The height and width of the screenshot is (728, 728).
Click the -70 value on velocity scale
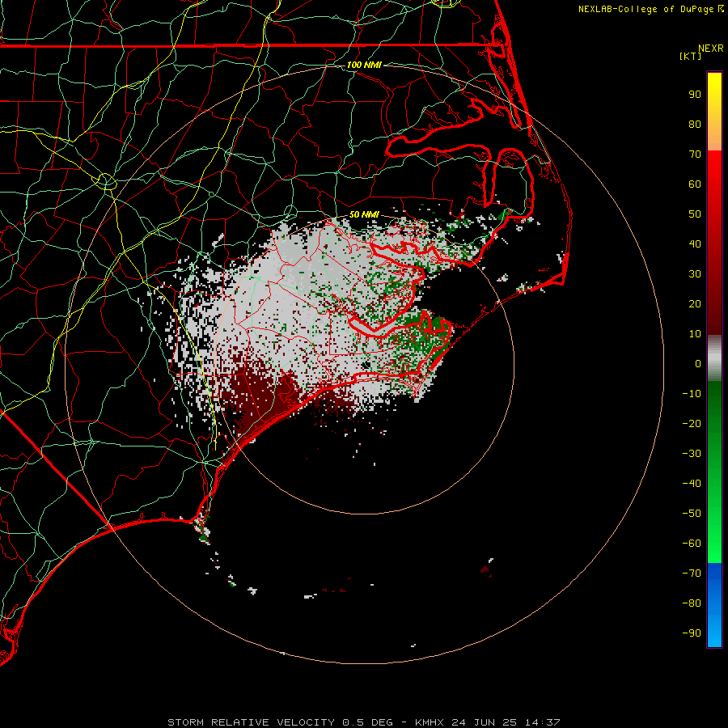tap(692, 574)
